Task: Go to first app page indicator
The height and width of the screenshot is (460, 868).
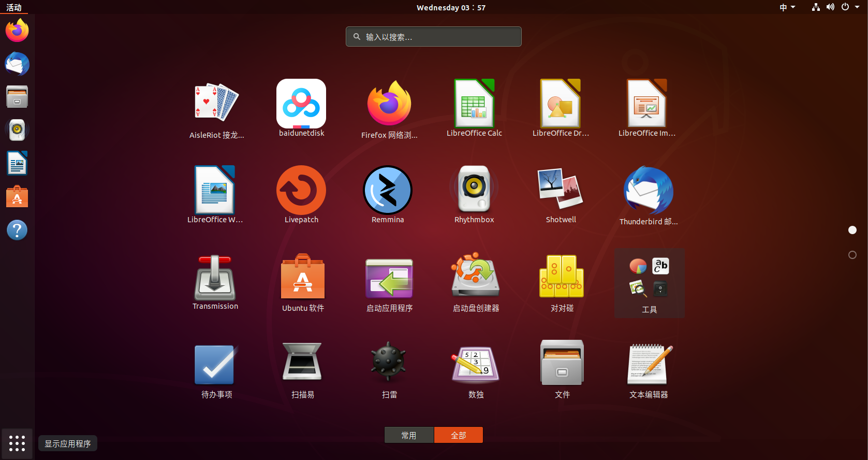Action: pyautogui.click(x=852, y=230)
